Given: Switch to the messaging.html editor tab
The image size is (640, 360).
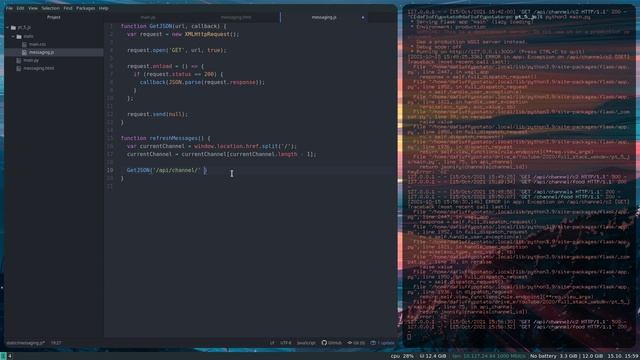Looking at the screenshot, I should click(x=236, y=18).
